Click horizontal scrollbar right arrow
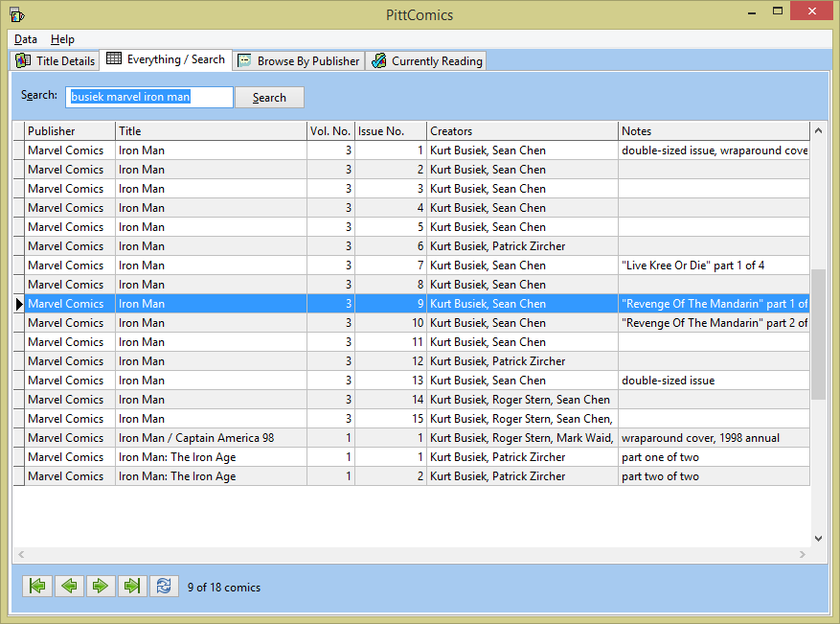840x624 pixels. 803,554
